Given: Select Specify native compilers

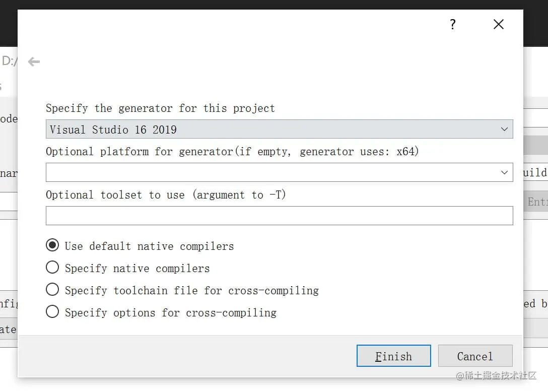Looking at the screenshot, I should pos(52,268).
